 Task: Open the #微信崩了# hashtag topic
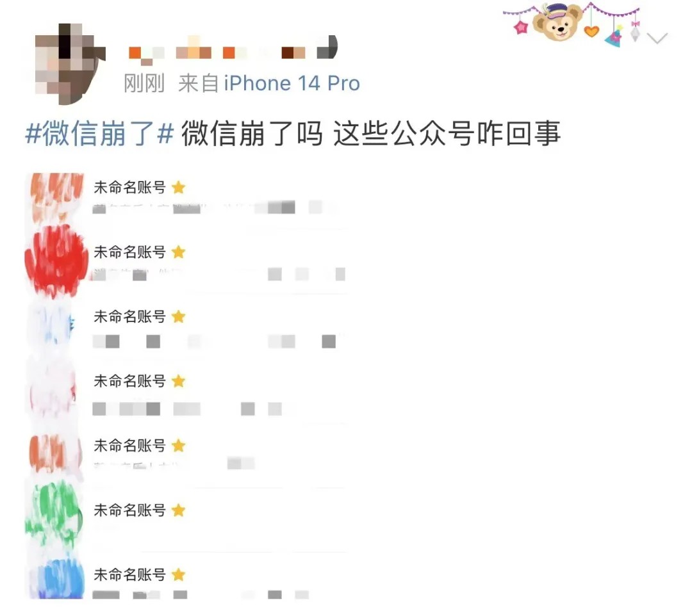point(100,133)
